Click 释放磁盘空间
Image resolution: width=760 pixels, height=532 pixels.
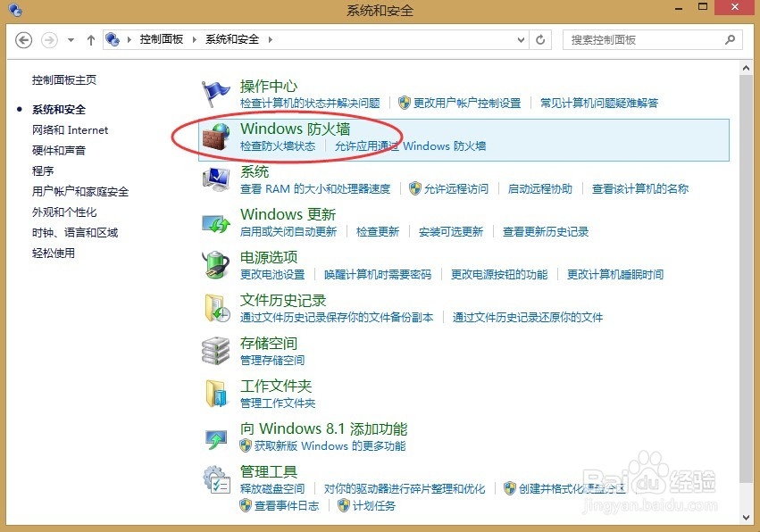tap(271, 488)
